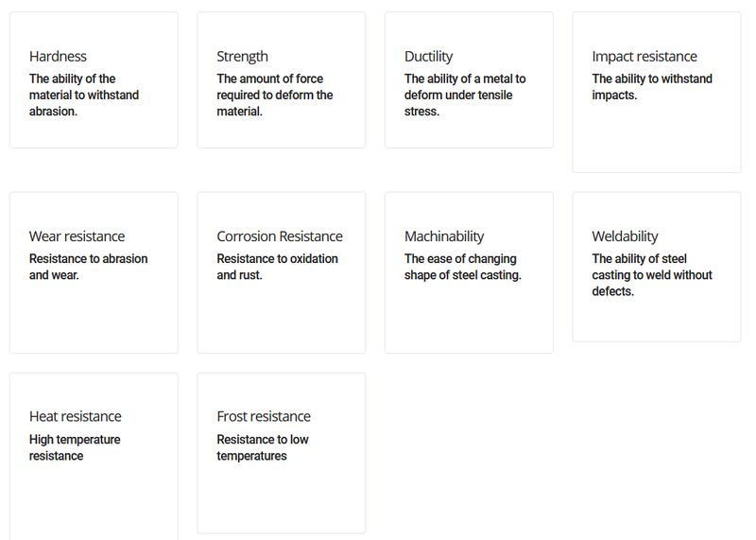Image resolution: width=756 pixels, height=540 pixels.
Task: Click 'deform under tensile stress' description
Action: [x=458, y=103]
